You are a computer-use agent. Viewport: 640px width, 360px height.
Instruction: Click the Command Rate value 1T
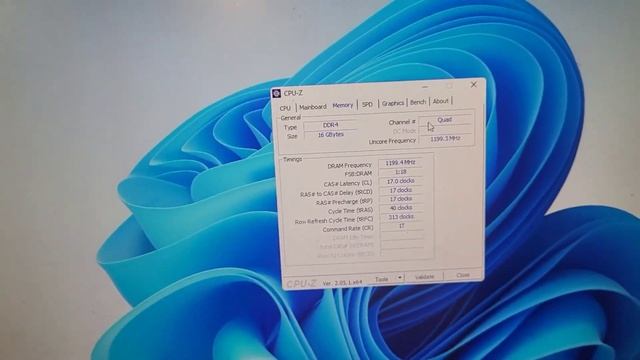(402, 226)
